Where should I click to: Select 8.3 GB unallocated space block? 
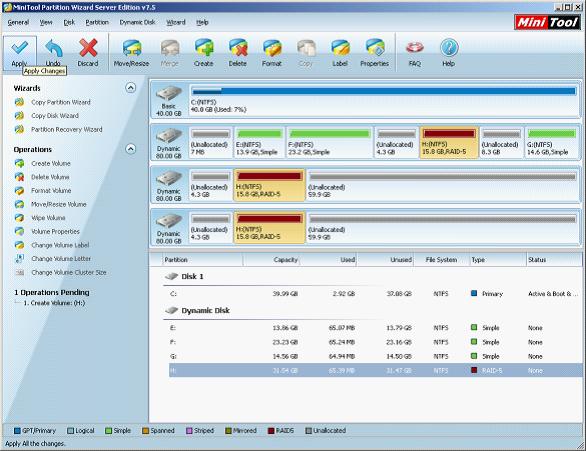point(501,143)
